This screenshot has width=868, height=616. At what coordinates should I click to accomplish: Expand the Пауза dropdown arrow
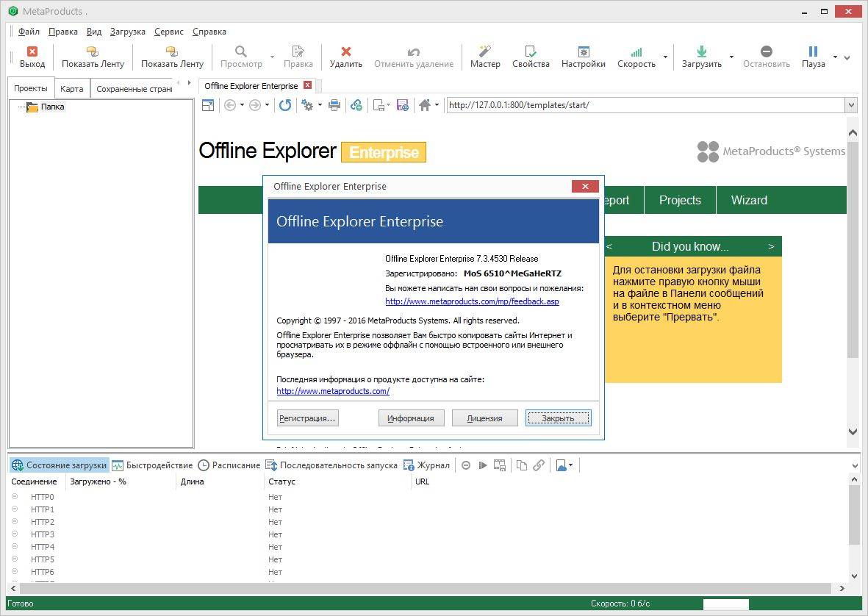[x=836, y=57]
